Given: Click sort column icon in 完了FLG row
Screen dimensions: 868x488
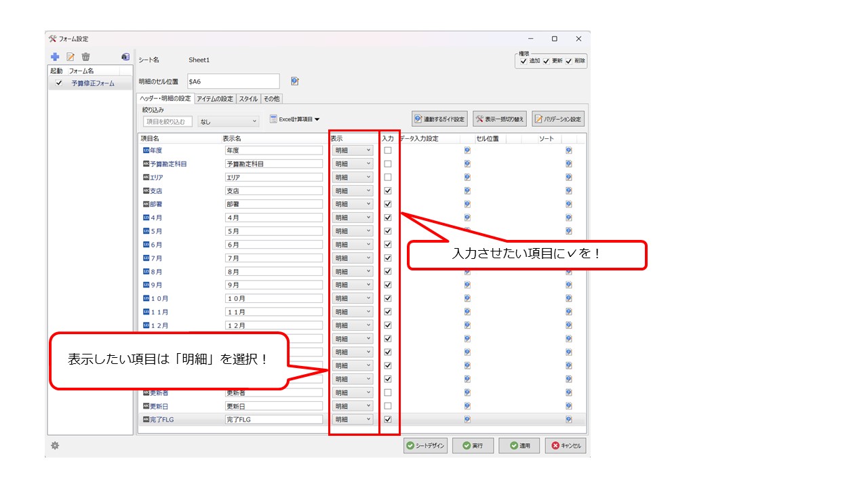Looking at the screenshot, I should point(568,420).
